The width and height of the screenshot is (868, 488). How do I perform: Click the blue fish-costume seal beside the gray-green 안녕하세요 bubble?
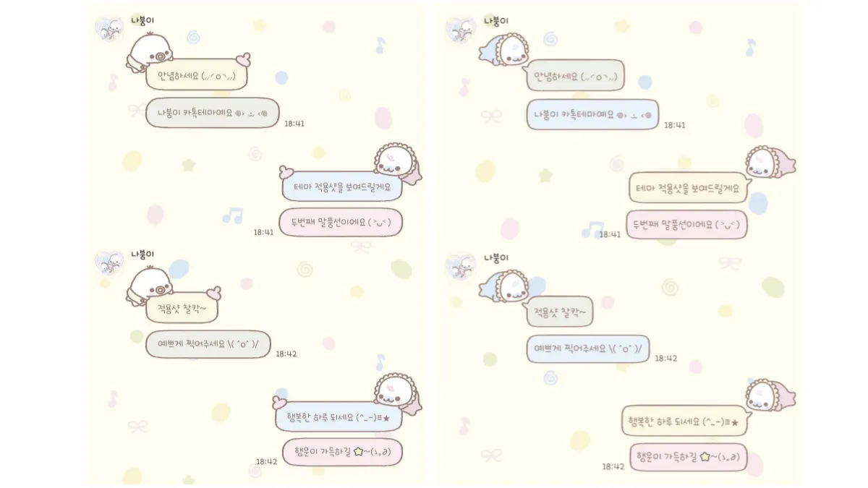click(504, 51)
